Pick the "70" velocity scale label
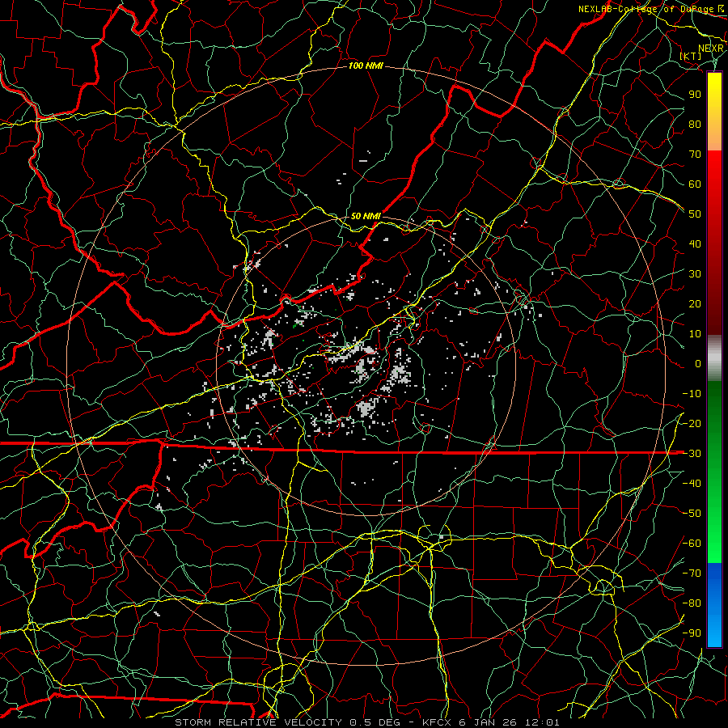This screenshot has width=728, height=728. coord(695,154)
